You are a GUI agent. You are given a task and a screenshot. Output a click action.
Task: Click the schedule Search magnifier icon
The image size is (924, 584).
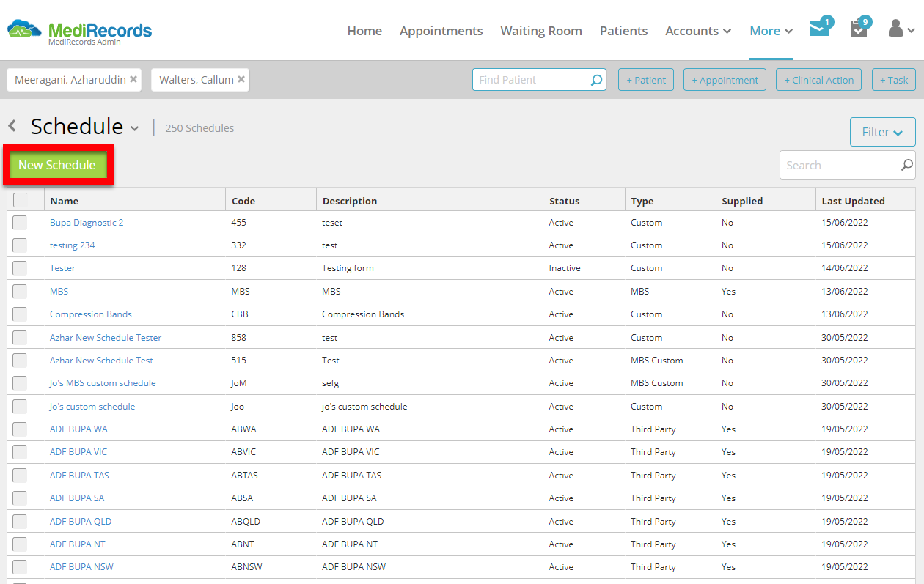[x=907, y=166]
